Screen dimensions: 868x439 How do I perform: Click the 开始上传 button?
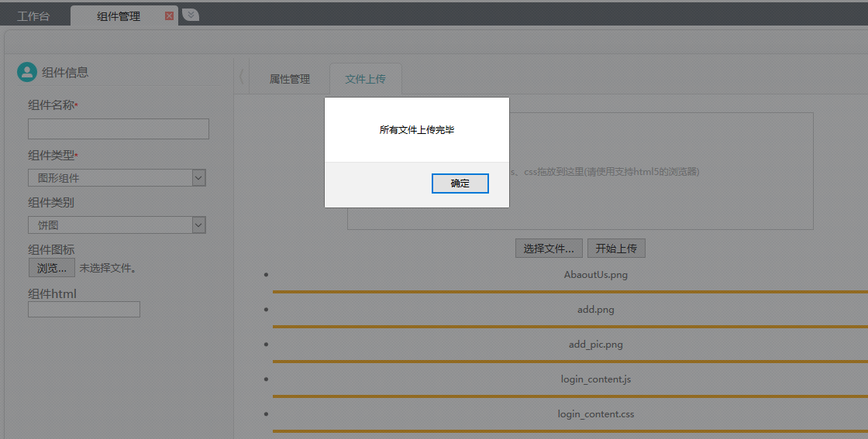[x=616, y=249]
